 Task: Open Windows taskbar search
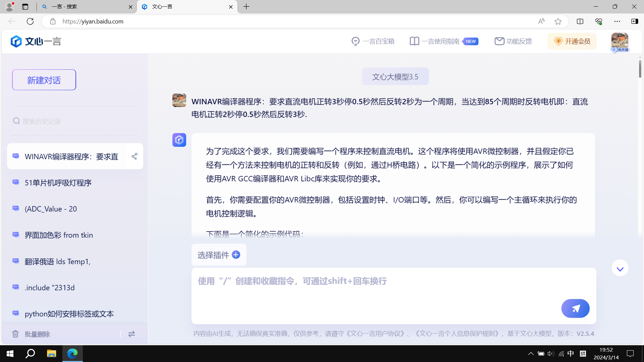(31, 353)
